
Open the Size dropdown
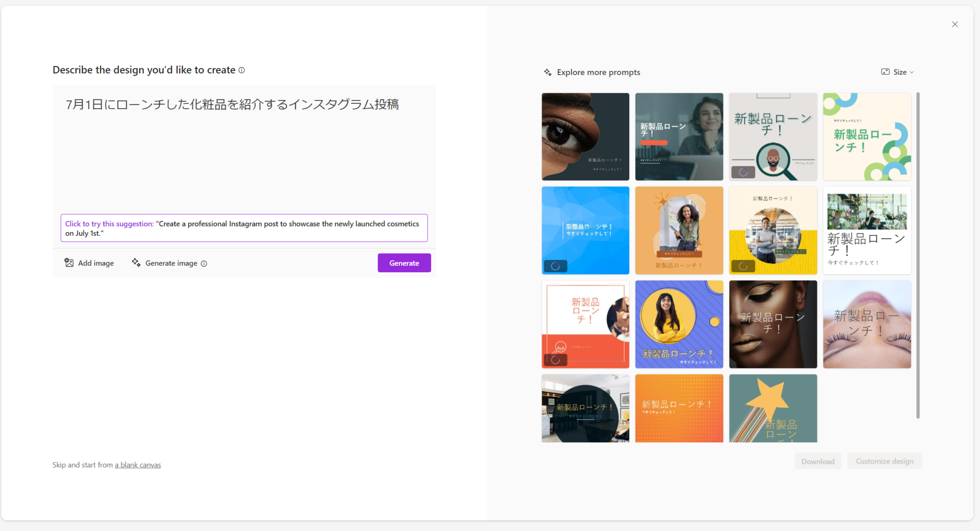click(902, 72)
